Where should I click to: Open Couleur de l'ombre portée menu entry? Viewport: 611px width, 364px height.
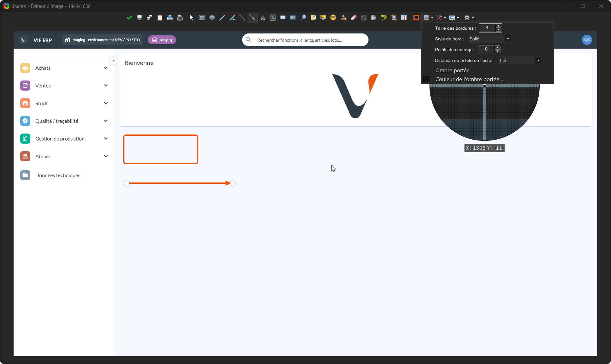pyautogui.click(x=469, y=79)
